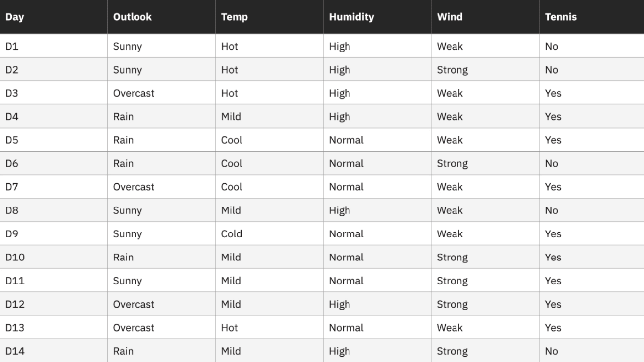644x362 pixels.
Task: Click the Sunny outlook cell in row D11
Action: (161, 281)
